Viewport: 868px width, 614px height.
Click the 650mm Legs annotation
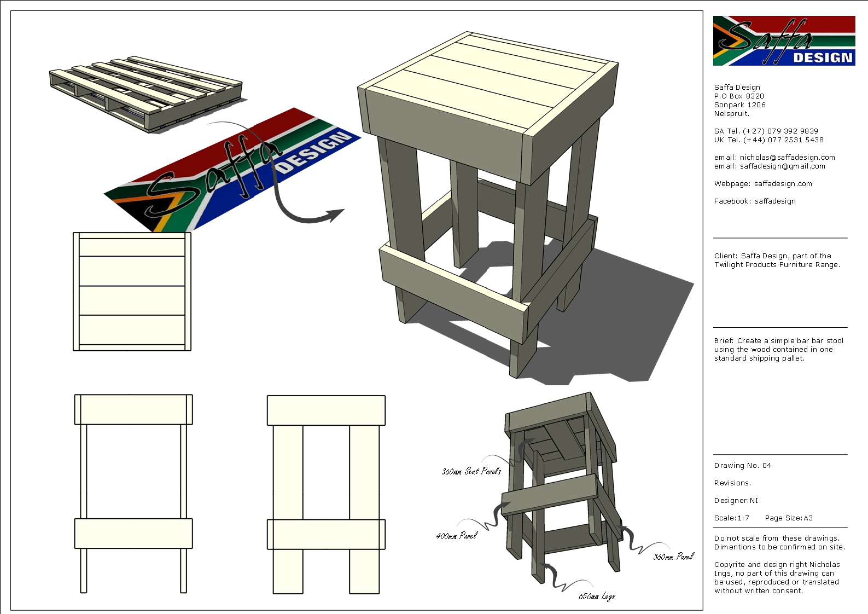coord(597,596)
